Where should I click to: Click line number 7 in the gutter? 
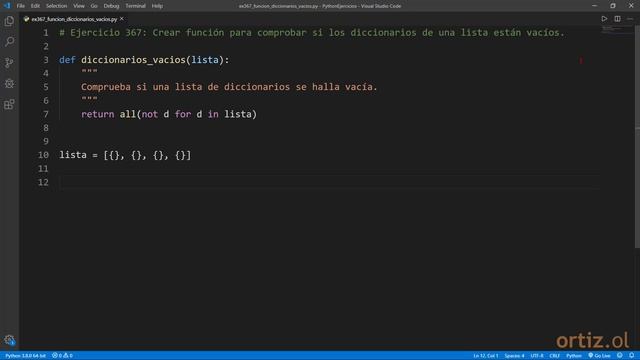tap(46, 114)
